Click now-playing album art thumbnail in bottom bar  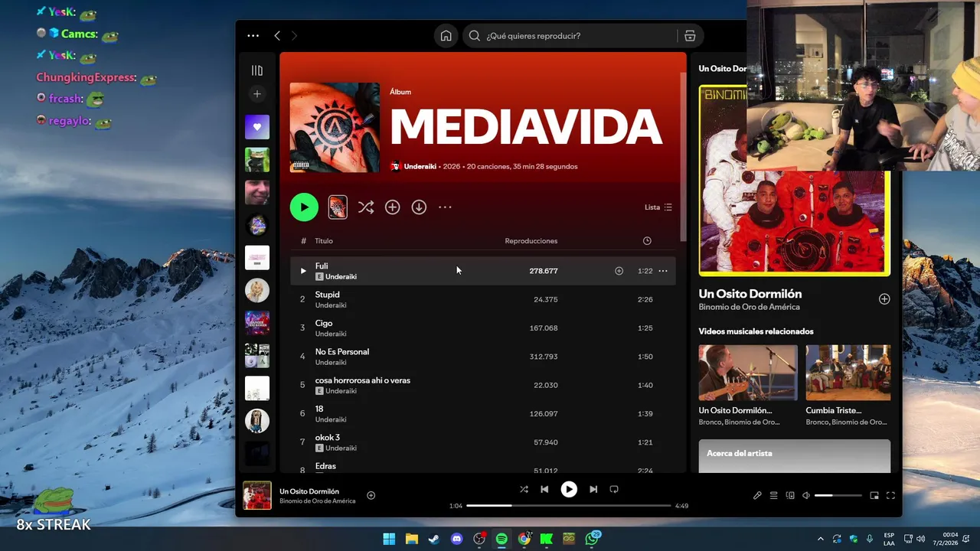[x=257, y=495]
